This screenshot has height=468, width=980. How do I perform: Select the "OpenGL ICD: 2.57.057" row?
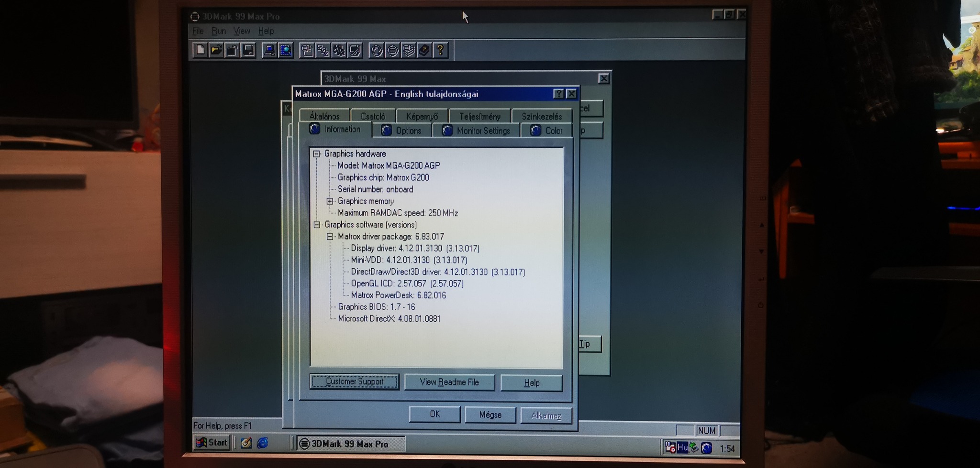coord(407,283)
